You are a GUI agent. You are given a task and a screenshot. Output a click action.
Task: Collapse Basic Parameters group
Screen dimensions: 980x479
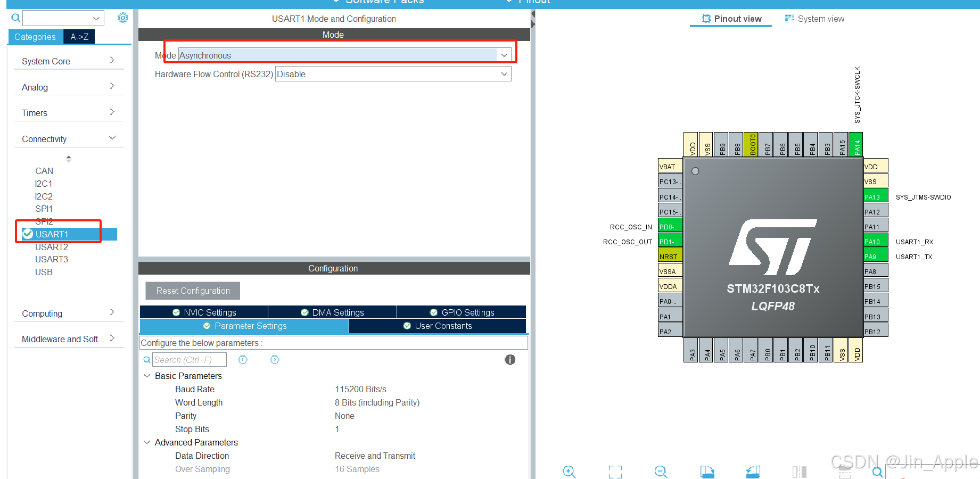pos(147,376)
